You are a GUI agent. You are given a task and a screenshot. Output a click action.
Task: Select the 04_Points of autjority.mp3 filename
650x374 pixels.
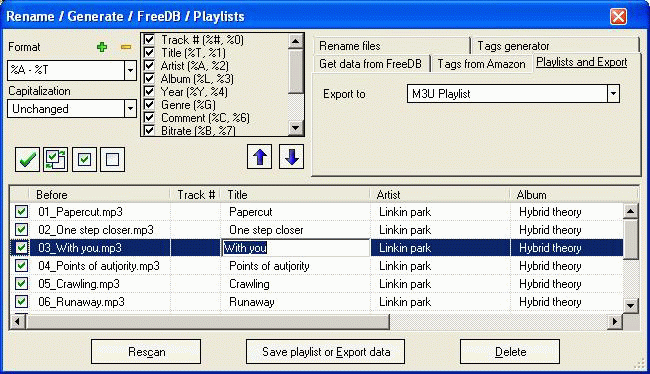[x=99, y=266]
